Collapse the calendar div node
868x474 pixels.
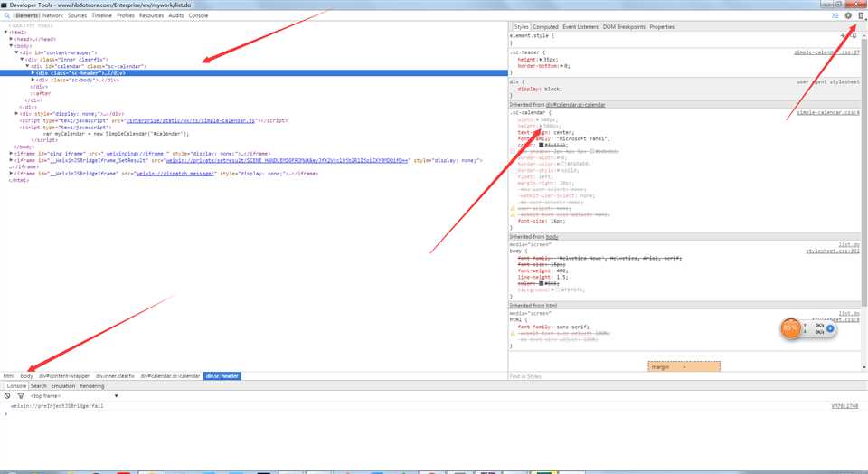tap(28, 65)
